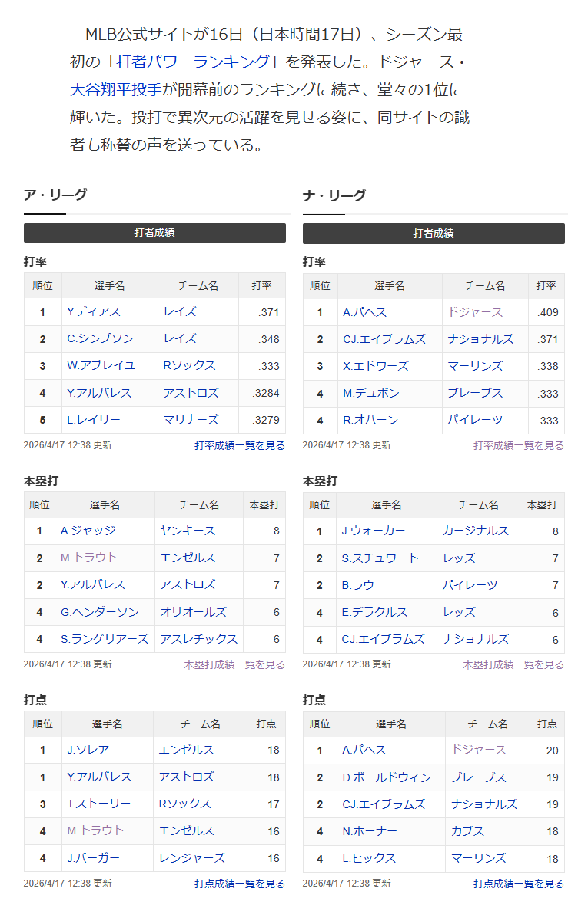Open T.ストーリー player page
588x912 pixels.
coord(98,804)
